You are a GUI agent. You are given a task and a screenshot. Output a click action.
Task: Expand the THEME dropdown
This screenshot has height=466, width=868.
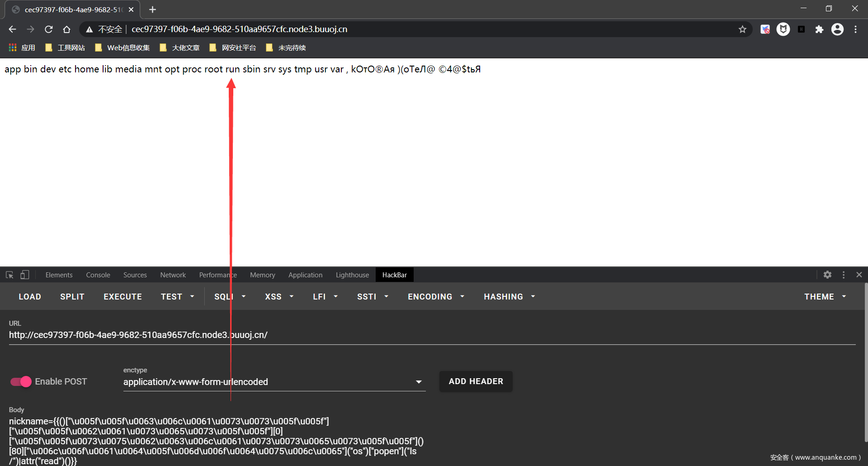pos(825,296)
